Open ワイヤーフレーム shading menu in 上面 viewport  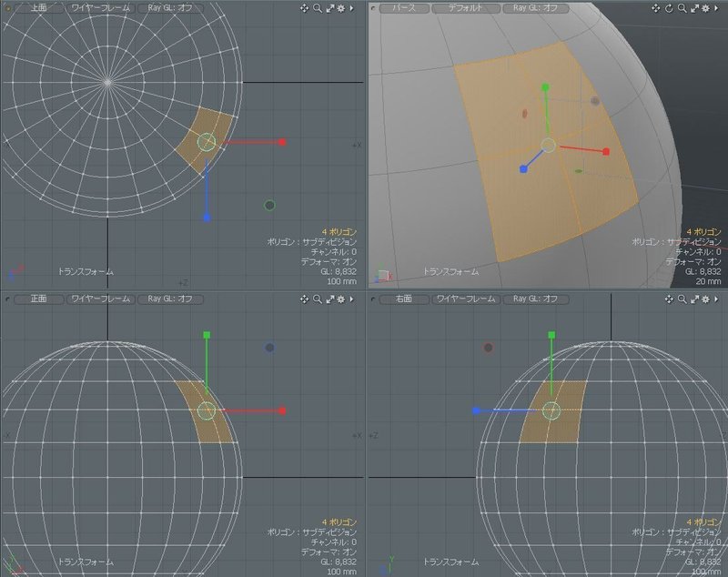101,8
